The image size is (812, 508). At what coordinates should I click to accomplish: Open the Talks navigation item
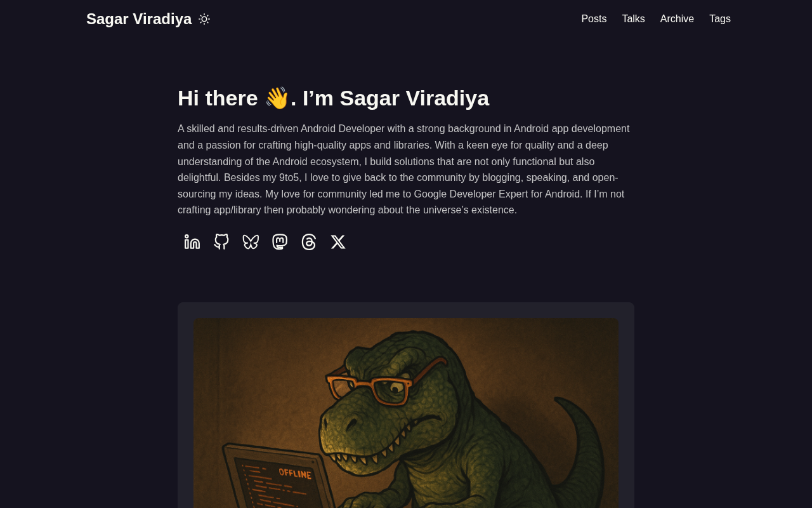633,19
